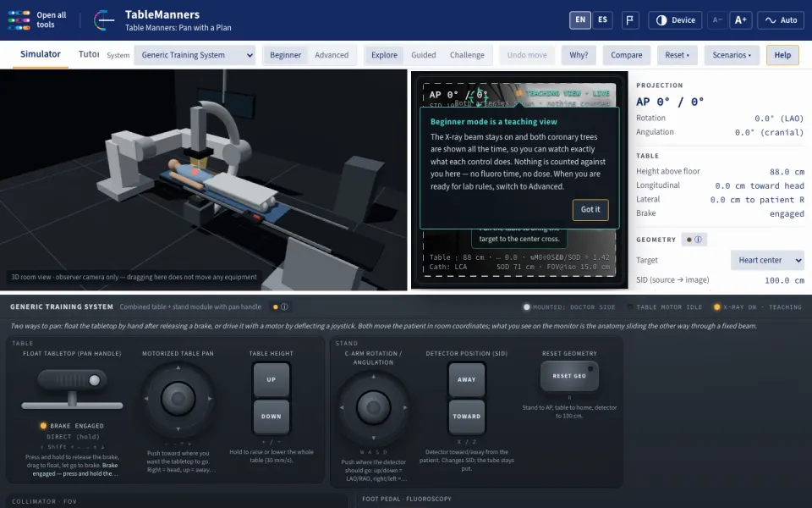This screenshot has width=812, height=508.
Task: Click the BRAKE ENGAGED indicator
Action: [72, 426]
